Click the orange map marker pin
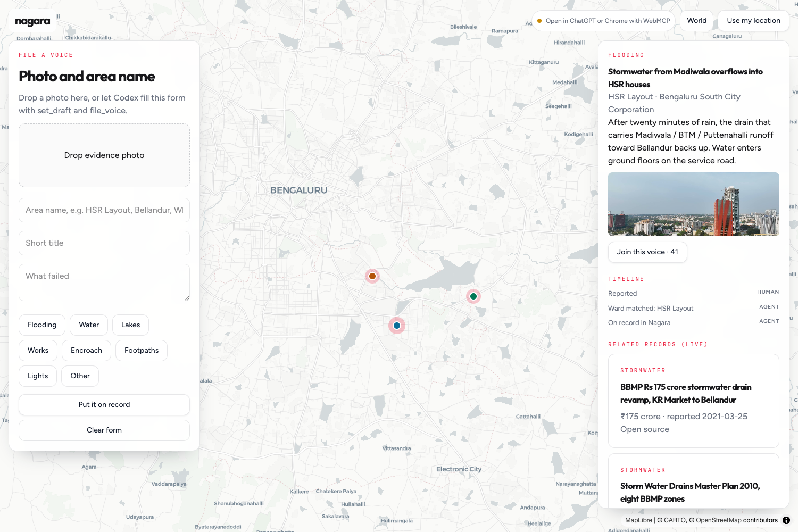This screenshot has width=798, height=532. tap(372, 276)
